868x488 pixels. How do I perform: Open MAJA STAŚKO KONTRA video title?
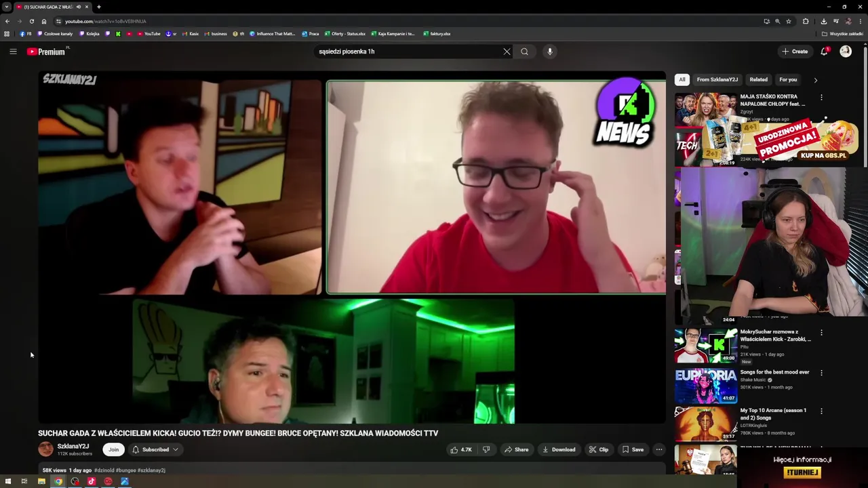pos(773,100)
